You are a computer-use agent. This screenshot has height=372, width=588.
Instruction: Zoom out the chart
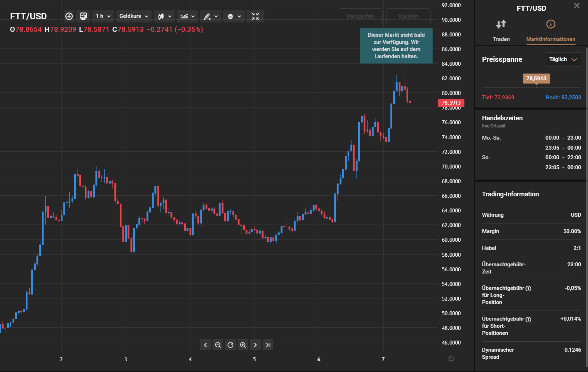[x=218, y=345]
